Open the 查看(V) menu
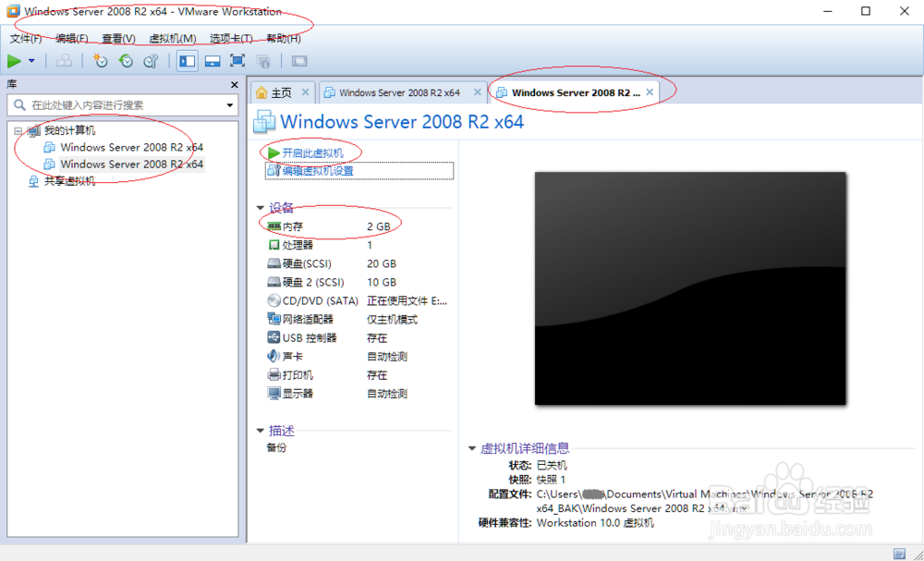The width and height of the screenshot is (924, 561). (x=118, y=38)
